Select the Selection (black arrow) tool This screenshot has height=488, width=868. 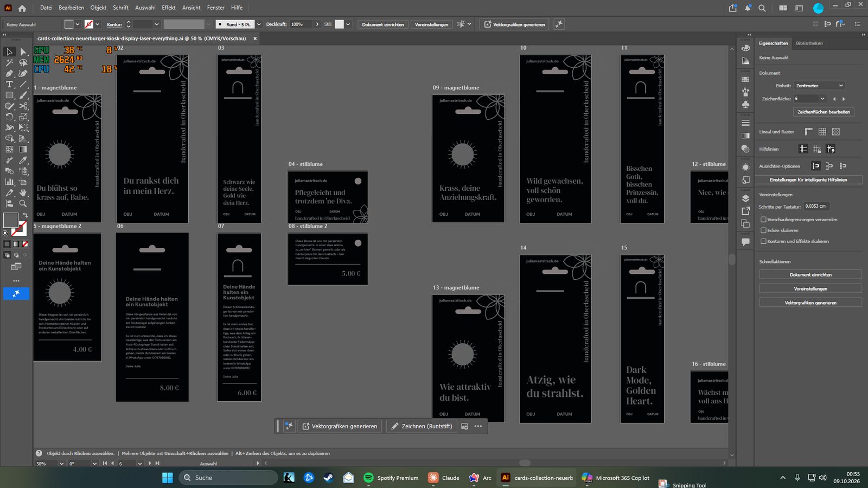coord(9,52)
